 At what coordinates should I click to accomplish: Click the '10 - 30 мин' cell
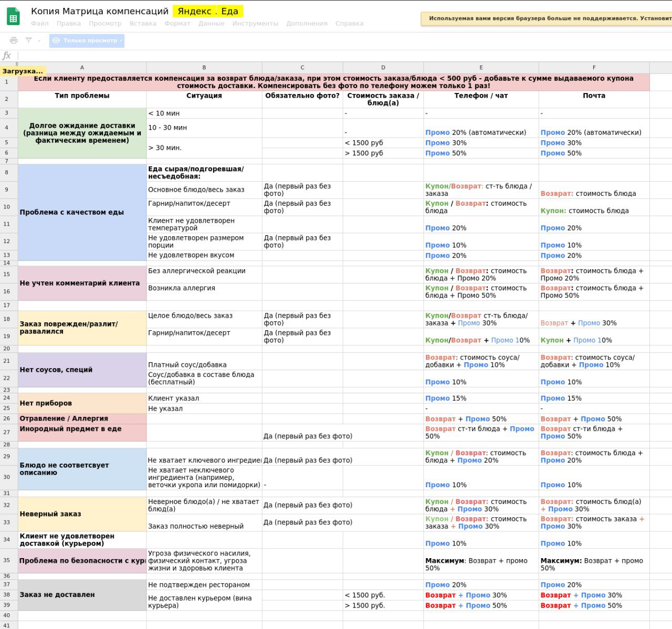coord(204,128)
